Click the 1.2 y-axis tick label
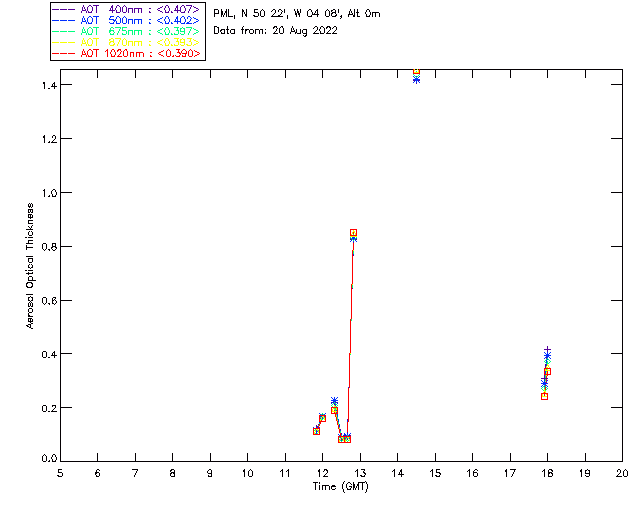 49,139
